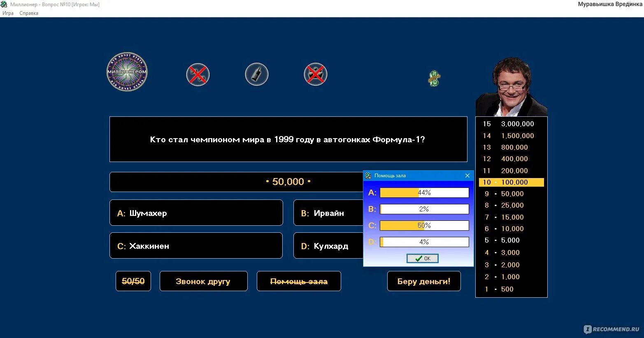This screenshot has width=644, height=338.
Task: Click the current winnings 50,000 banner
Action: (237, 182)
